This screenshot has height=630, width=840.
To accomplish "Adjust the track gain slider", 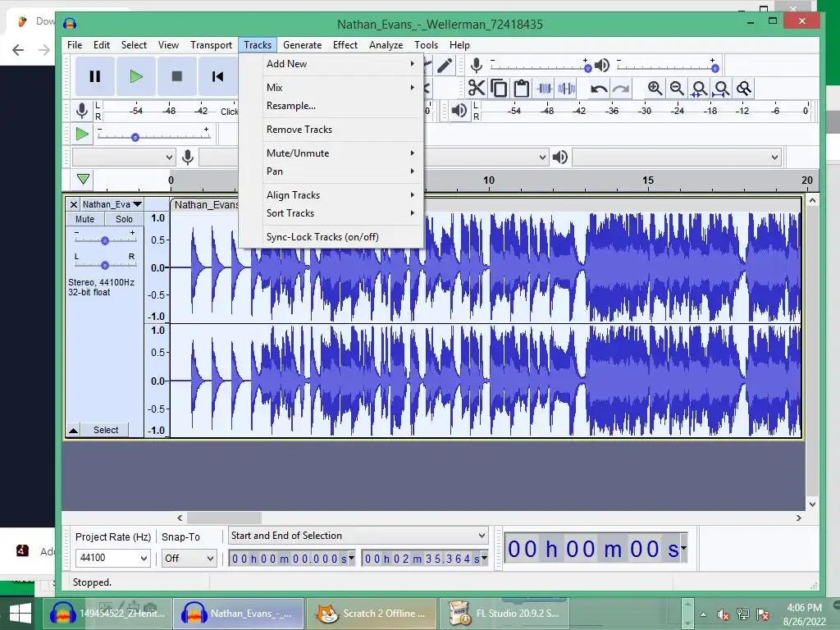I will coord(105,240).
